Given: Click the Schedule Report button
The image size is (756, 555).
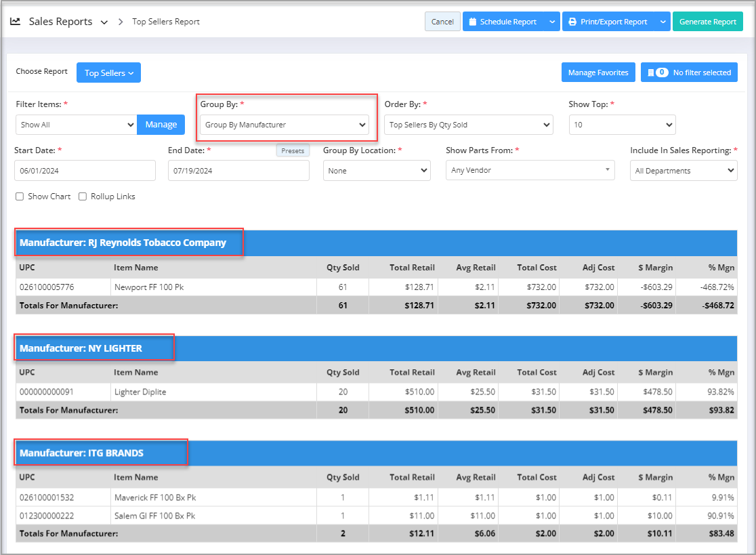Looking at the screenshot, I should 503,22.
